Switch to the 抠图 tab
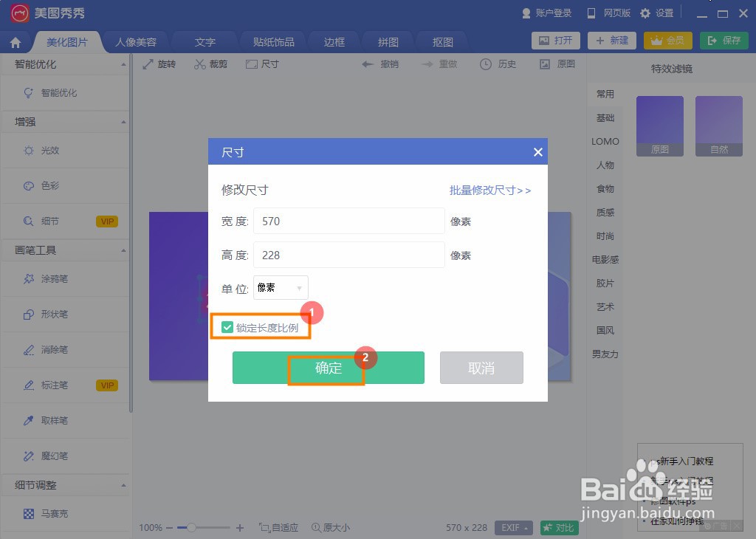This screenshot has height=539, width=756. click(x=441, y=41)
